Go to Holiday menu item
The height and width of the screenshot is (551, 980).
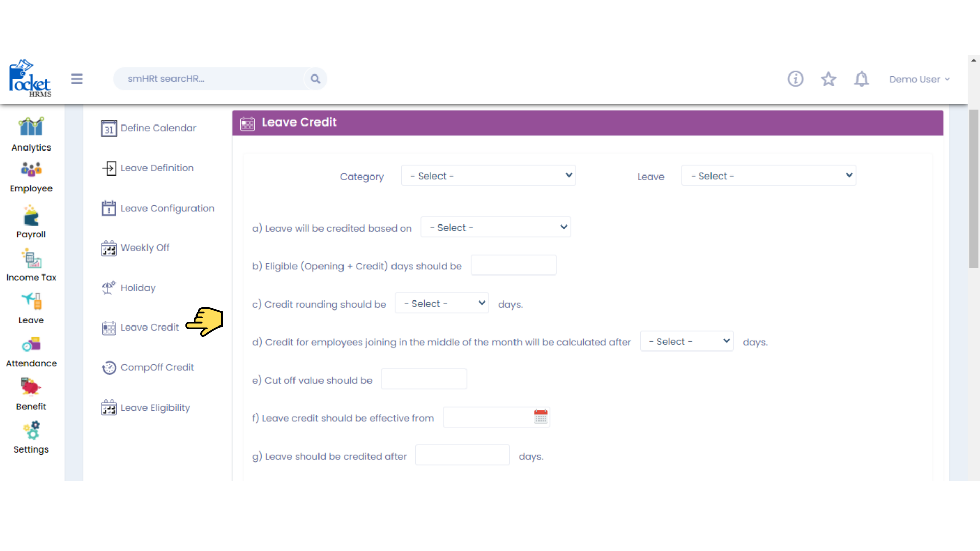138,288
